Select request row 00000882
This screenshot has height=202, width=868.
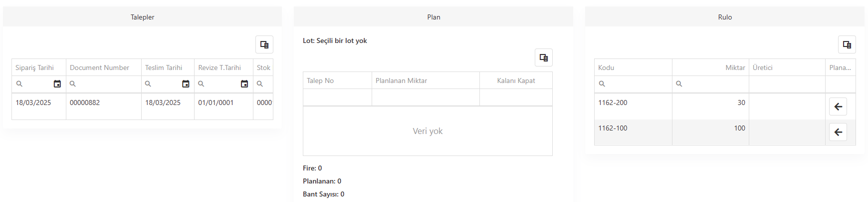(142, 106)
